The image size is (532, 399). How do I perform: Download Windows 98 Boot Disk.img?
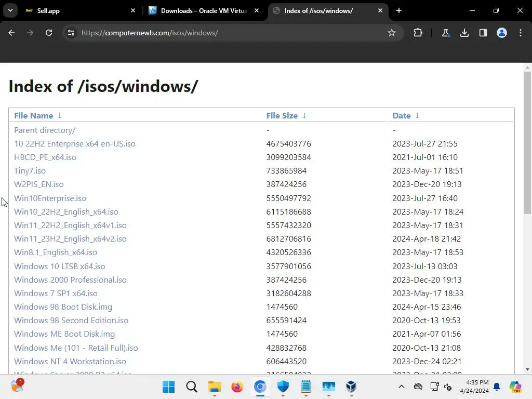tap(63, 307)
